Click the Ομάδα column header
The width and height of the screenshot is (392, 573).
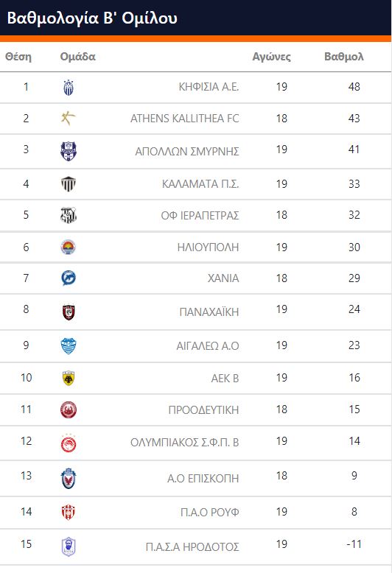77,57
